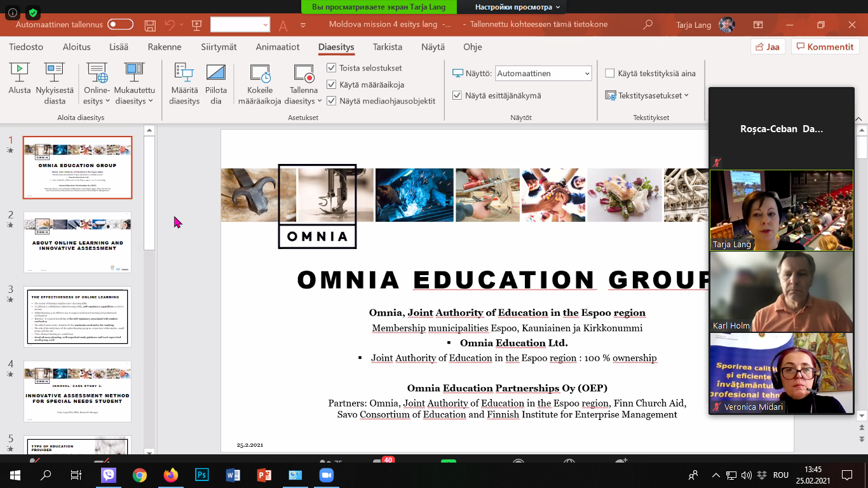
Task: Open the Tarkista ribbon tab
Action: [387, 47]
